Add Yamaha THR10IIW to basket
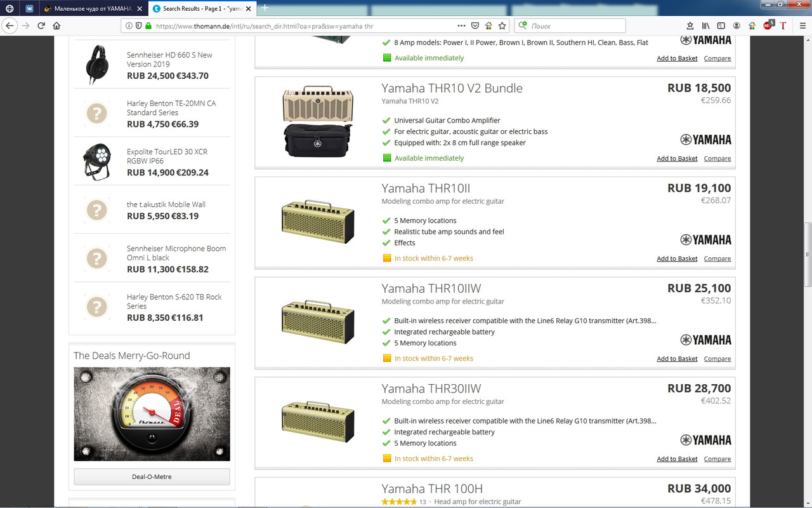The height and width of the screenshot is (508, 812). point(677,359)
